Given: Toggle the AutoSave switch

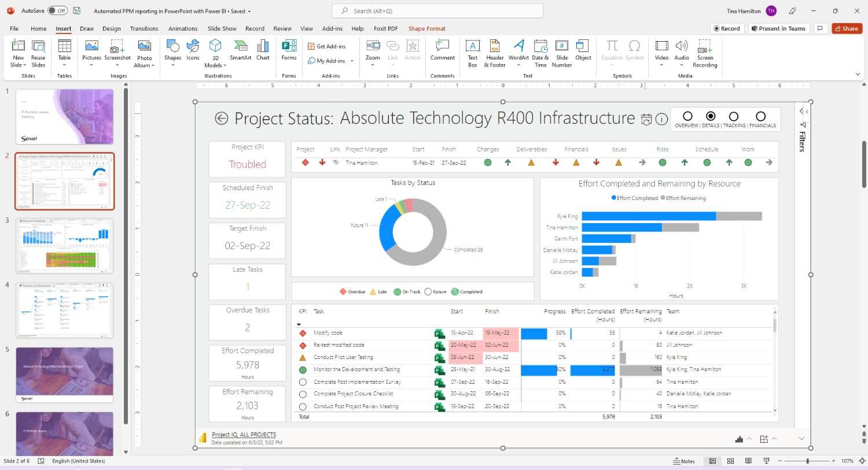Looking at the screenshot, I should (57, 11).
